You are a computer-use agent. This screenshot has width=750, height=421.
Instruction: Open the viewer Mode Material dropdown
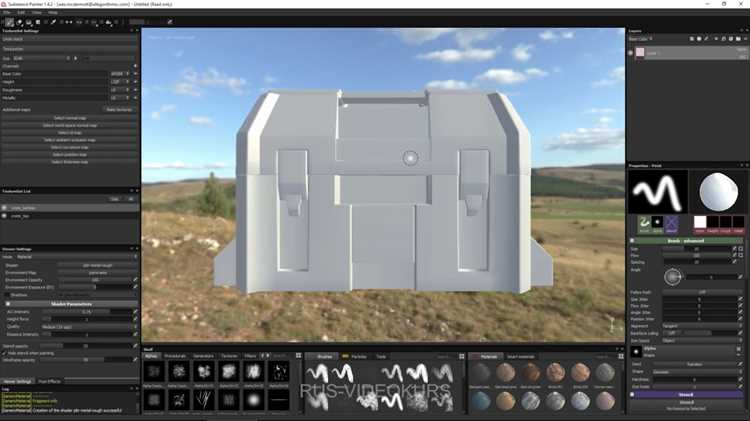click(x=77, y=257)
